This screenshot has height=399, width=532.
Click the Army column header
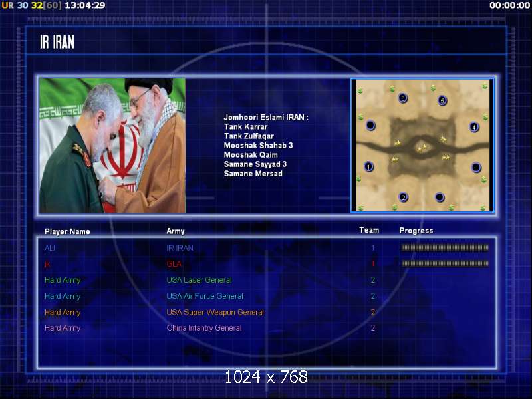[x=176, y=231]
